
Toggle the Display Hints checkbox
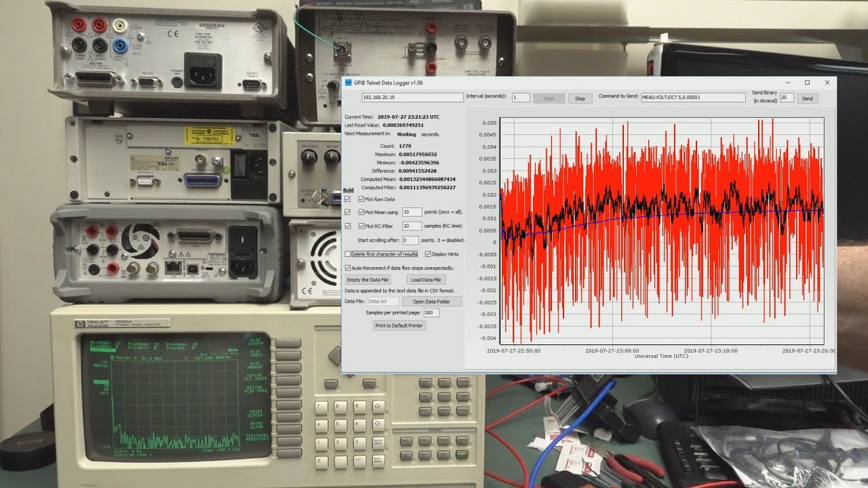coord(428,254)
